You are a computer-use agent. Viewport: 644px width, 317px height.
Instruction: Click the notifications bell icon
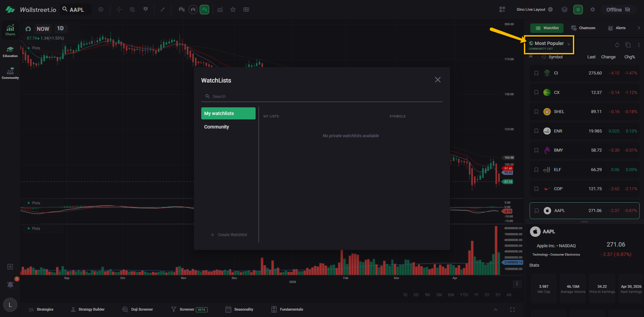pos(10,285)
